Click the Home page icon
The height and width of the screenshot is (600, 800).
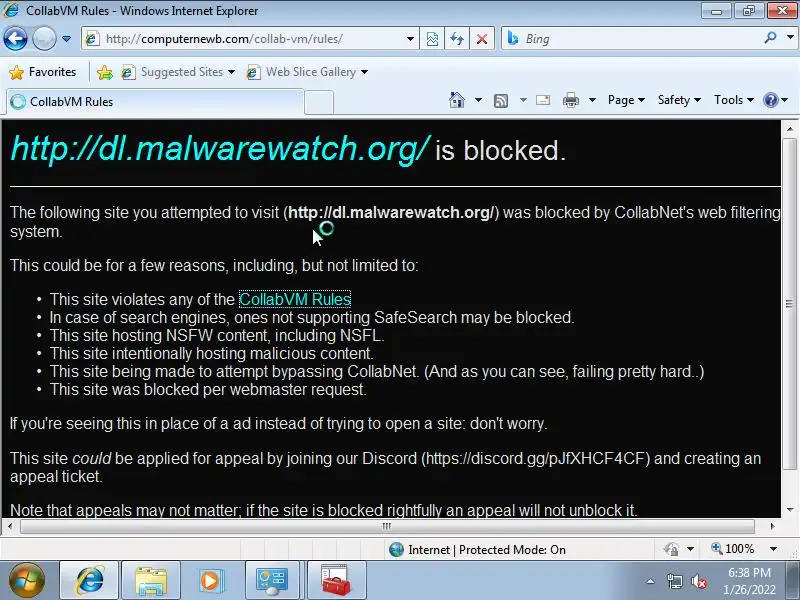(457, 100)
